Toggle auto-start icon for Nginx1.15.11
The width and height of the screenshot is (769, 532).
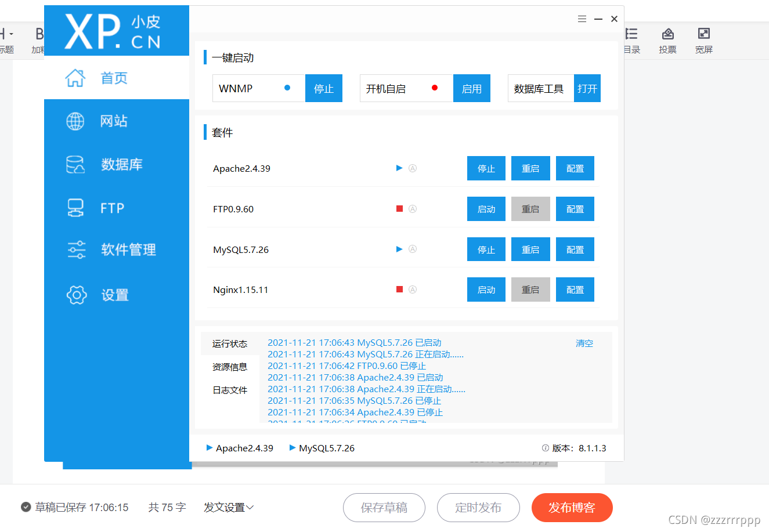click(x=413, y=289)
